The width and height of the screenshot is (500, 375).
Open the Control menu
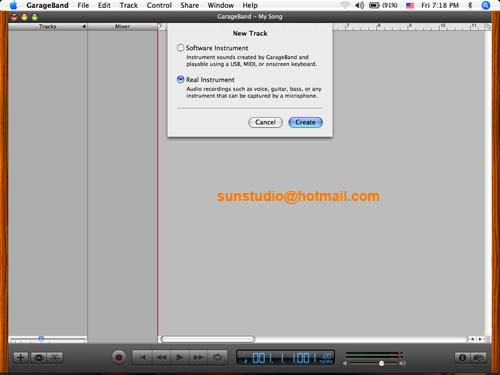click(x=159, y=5)
